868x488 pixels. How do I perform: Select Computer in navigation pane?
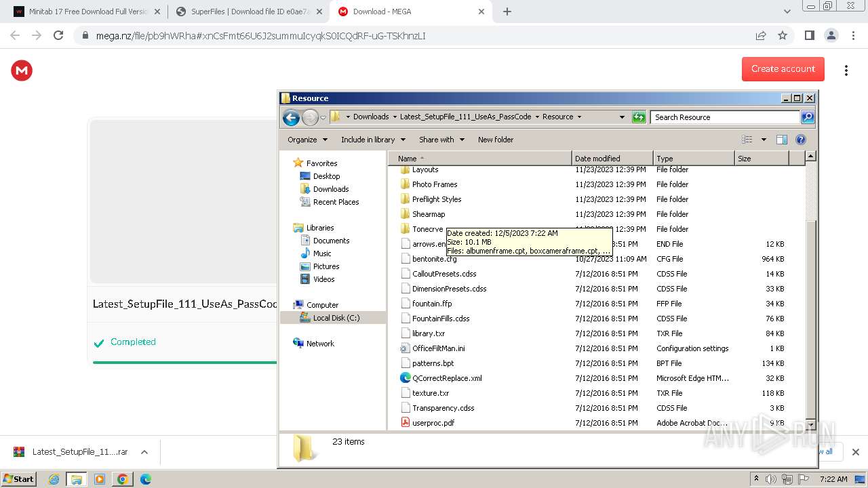pyautogui.click(x=322, y=305)
